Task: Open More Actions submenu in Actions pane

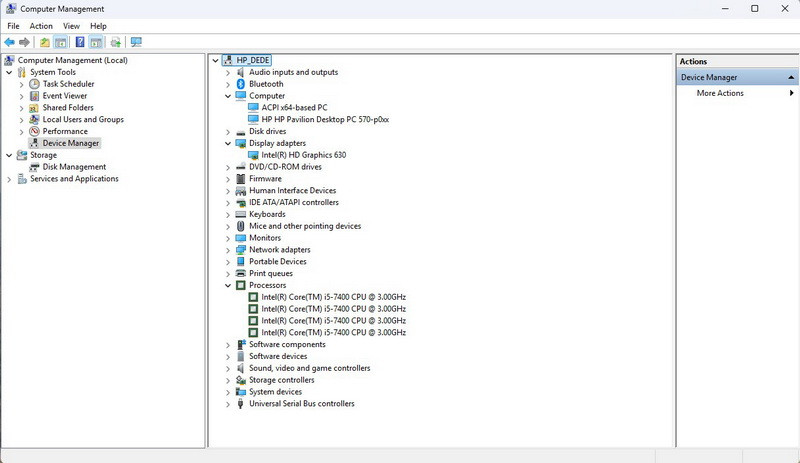Action: [x=737, y=93]
